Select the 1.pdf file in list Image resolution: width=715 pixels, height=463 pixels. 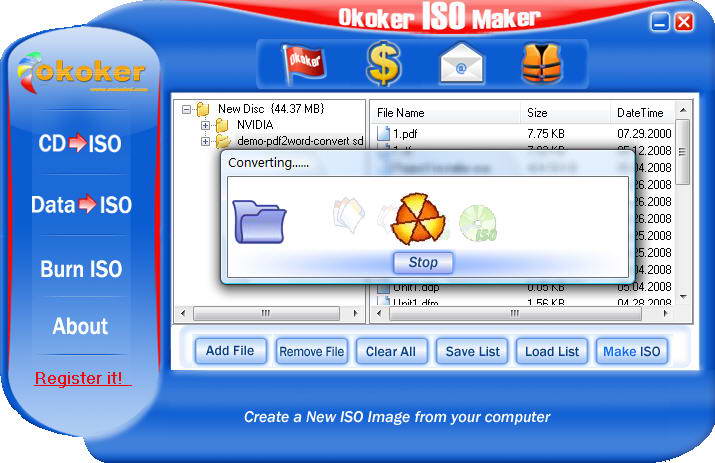[404, 132]
